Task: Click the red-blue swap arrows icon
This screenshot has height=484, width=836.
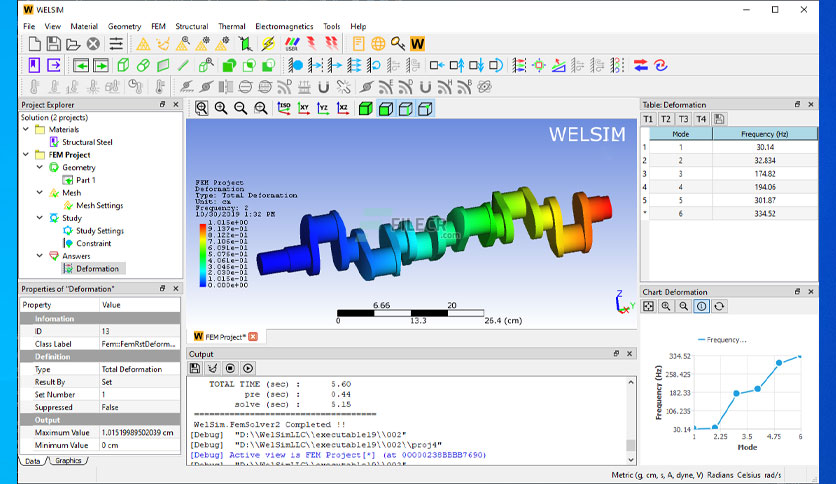Action: 641,65
